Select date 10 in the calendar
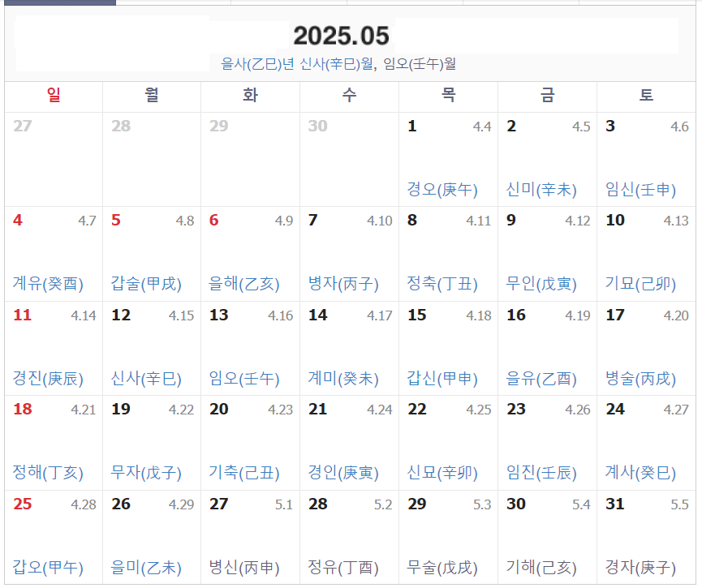 [615, 220]
